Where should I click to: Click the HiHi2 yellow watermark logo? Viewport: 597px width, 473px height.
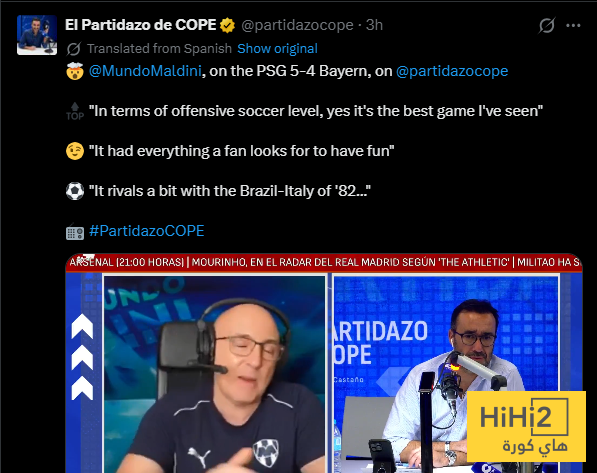pyautogui.click(x=526, y=426)
